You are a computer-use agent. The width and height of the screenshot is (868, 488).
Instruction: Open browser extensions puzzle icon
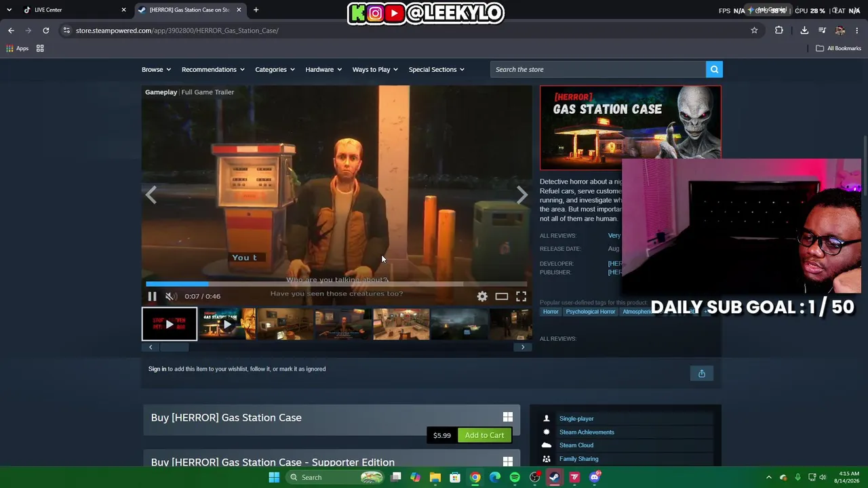click(x=778, y=30)
